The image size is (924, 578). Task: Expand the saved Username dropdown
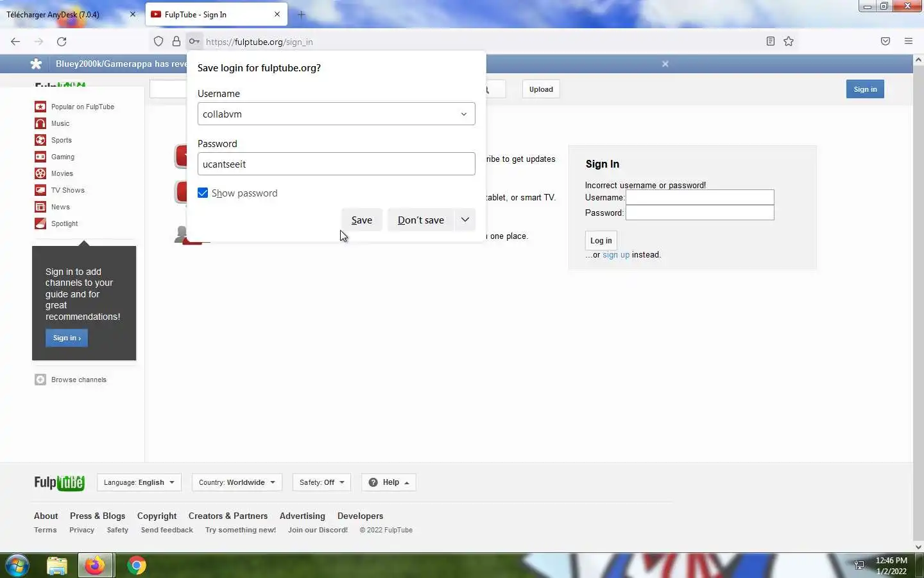point(464,114)
